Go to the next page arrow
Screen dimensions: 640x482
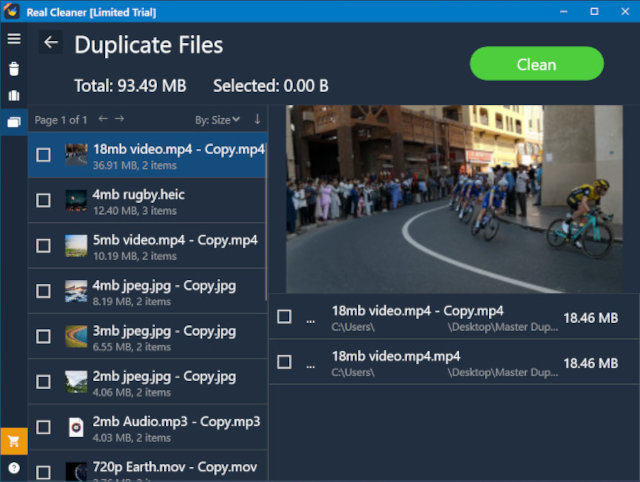(x=119, y=119)
